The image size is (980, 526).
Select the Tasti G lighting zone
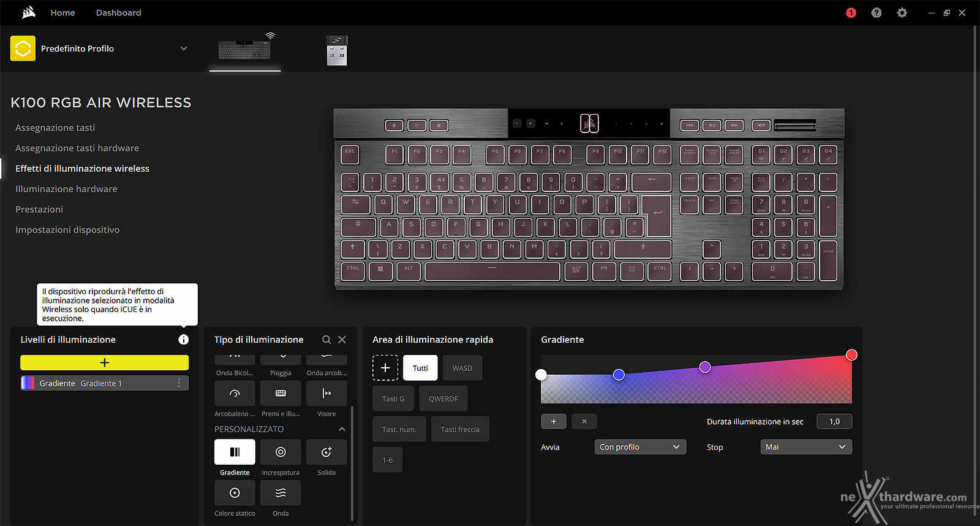point(393,398)
